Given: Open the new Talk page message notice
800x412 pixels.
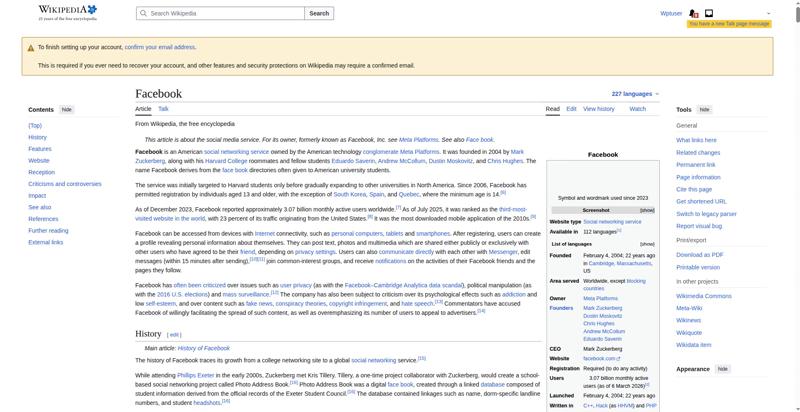Looking at the screenshot, I should [729, 24].
